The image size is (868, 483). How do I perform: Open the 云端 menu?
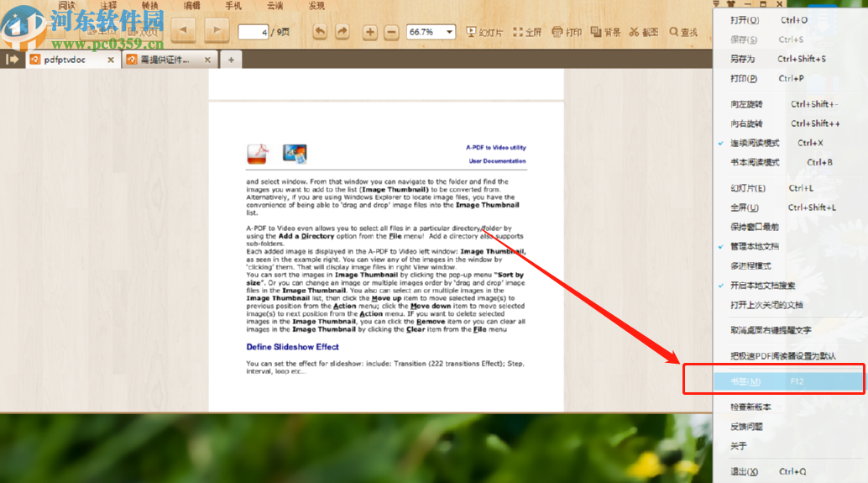tap(275, 6)
